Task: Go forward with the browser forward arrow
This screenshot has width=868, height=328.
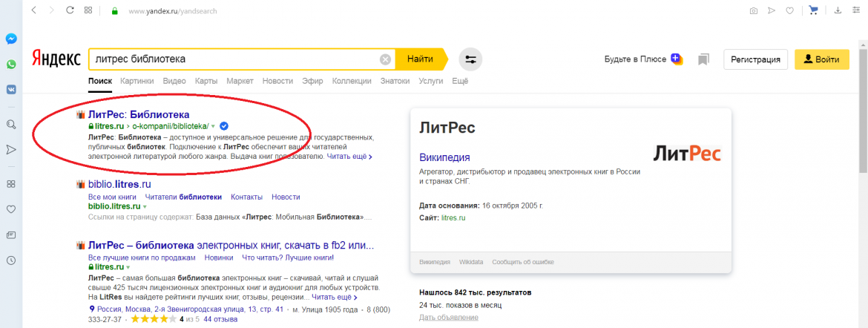Action: (x=51, y=10)
